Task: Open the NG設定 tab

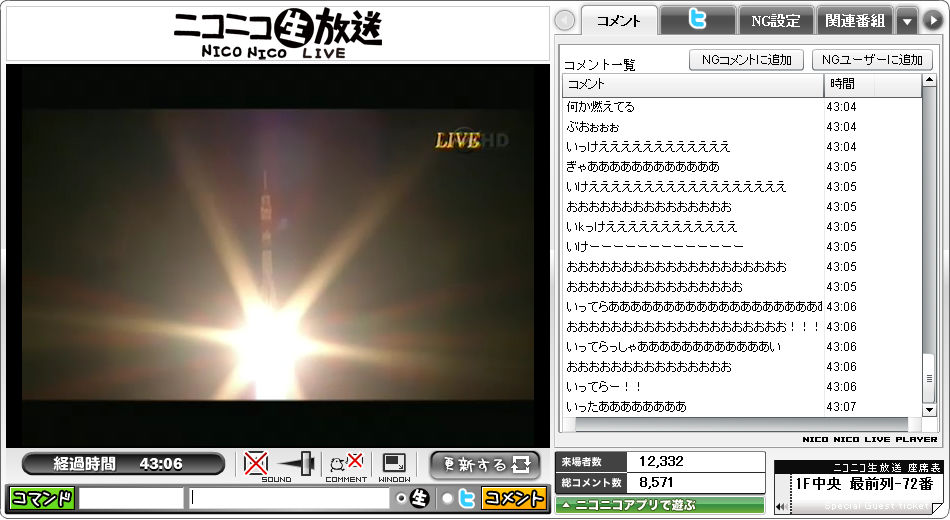Action: coord(776,21)
